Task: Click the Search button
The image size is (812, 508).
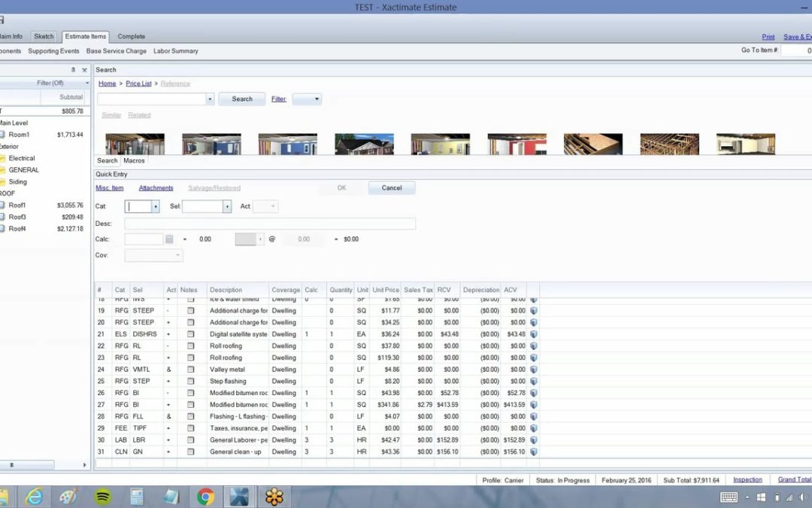Action: point(242,99)
